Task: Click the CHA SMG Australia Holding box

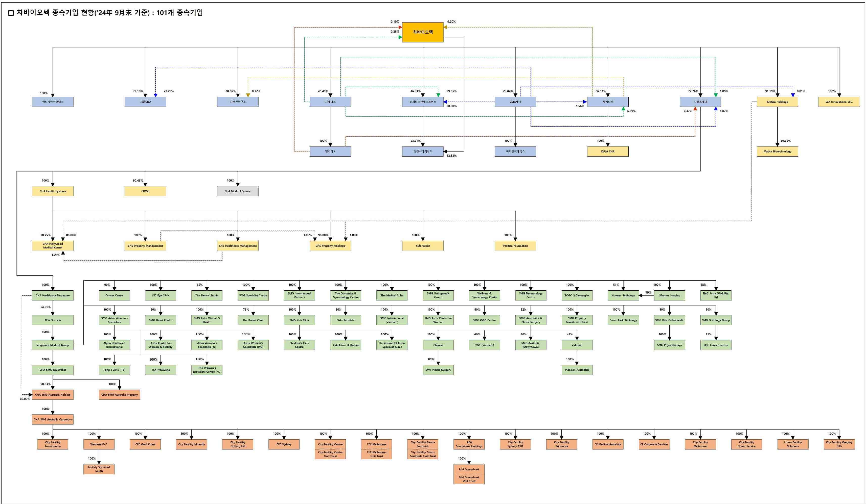Action: click(x=53, y=394)
